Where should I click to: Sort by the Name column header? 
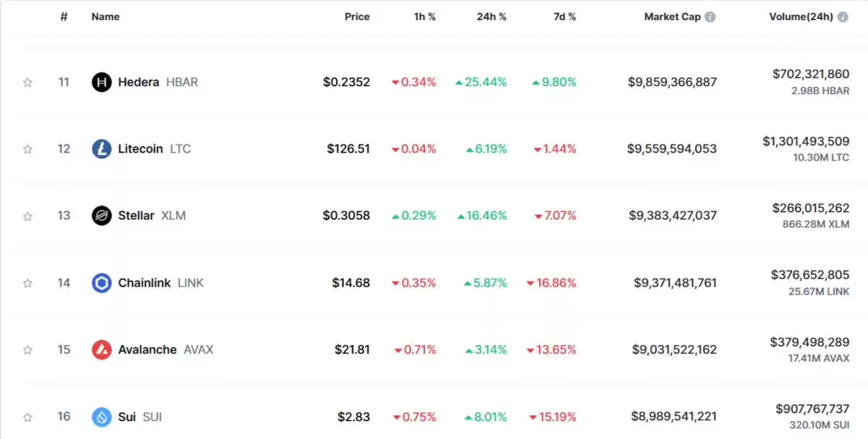click(x=105, y=17)
